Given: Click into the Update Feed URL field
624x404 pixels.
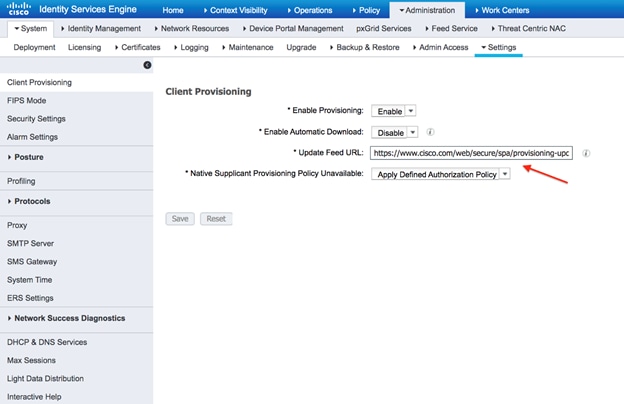Looking at the screenshot, I should coord(471,153).
